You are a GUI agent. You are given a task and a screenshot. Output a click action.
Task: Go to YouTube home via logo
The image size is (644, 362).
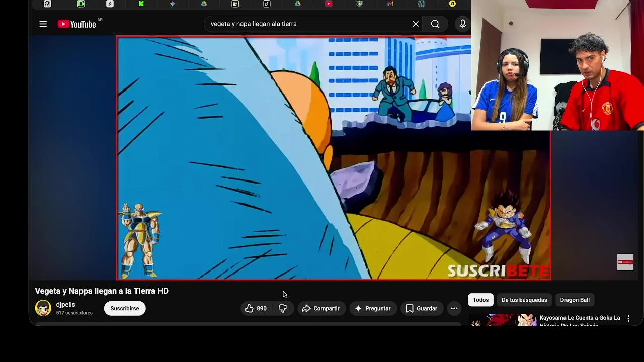tap(77, 24)
